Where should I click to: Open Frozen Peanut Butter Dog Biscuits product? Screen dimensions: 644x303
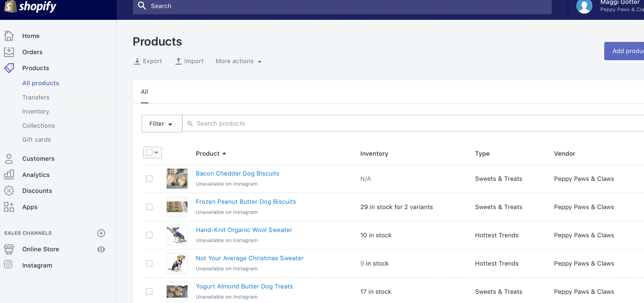point(246,202)
